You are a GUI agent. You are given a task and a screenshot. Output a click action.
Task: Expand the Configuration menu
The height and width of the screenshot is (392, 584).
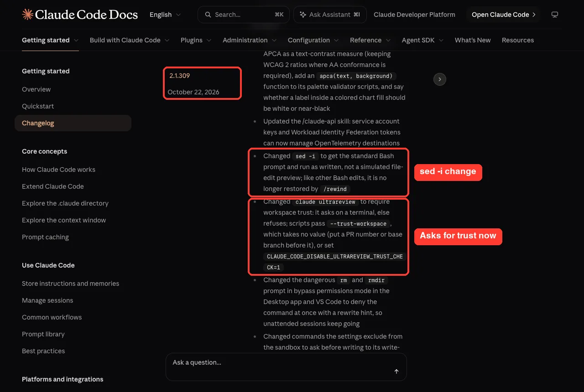pyautogui.click(x=313, y=40)
